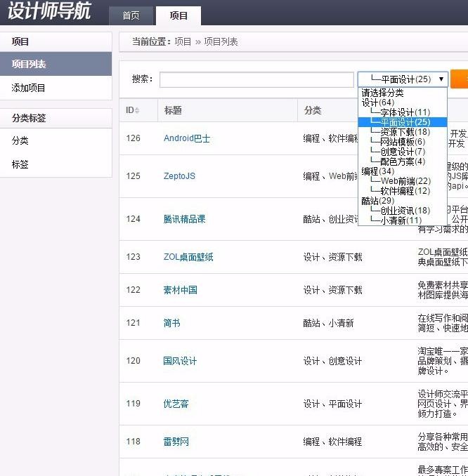This screenshot has height=476, width=468.
Task: Choose highlighted 平面设计(25) list option
Action: (x=403, y=122)
